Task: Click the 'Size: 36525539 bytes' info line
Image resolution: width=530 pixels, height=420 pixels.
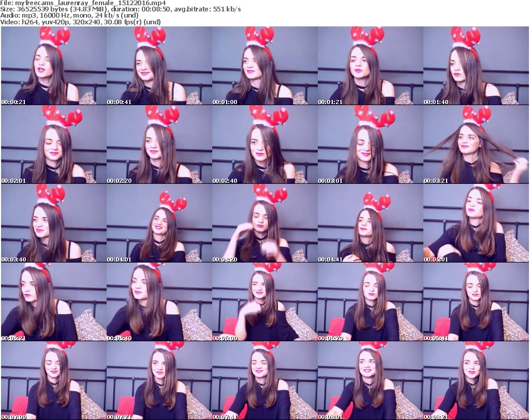Action: (120, 9)
